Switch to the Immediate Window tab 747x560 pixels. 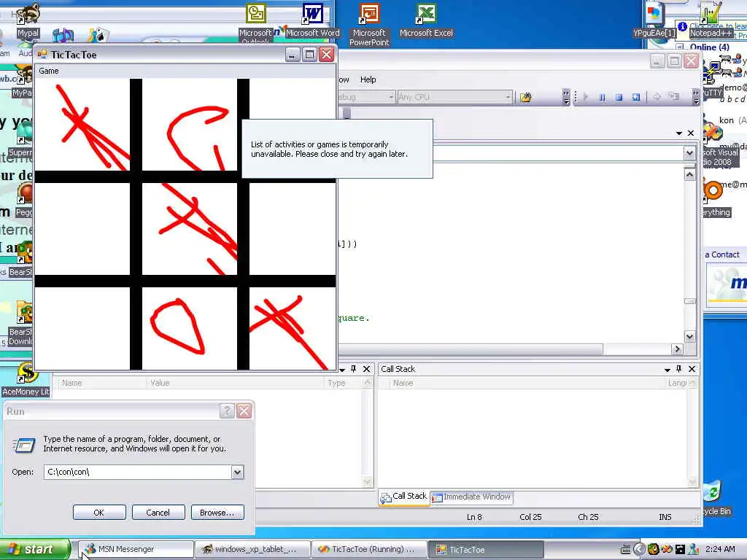tap(471, 497)
